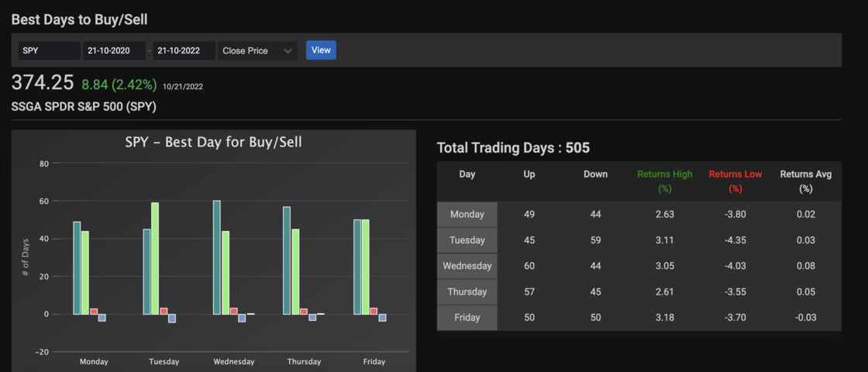
Task: Click Thursday's teal up-days bar in chart
Action: (x=287, y=260)
